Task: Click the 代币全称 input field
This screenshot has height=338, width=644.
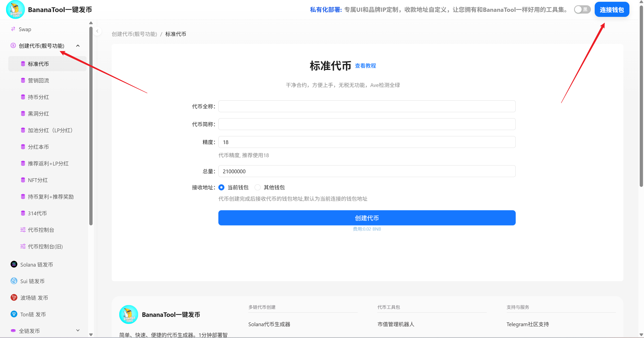Action: tap(367, 106)
